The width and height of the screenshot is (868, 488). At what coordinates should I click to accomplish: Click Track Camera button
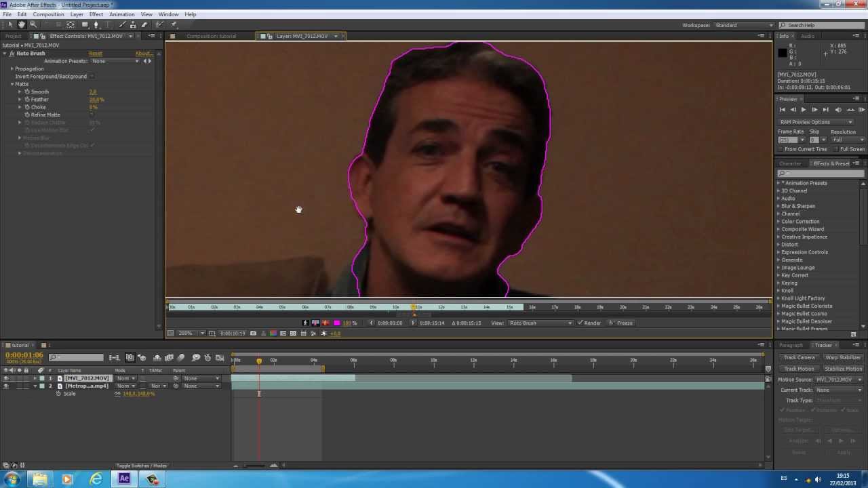coord(799,358)
